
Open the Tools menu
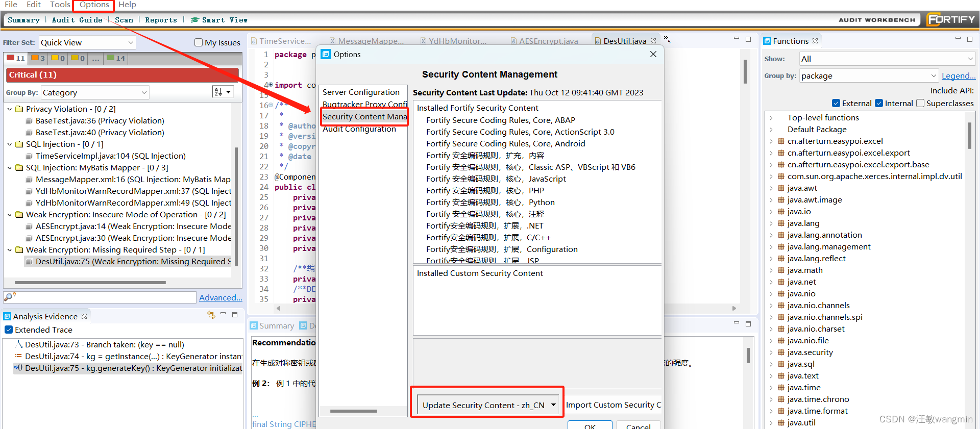click(x=60, y=5)
